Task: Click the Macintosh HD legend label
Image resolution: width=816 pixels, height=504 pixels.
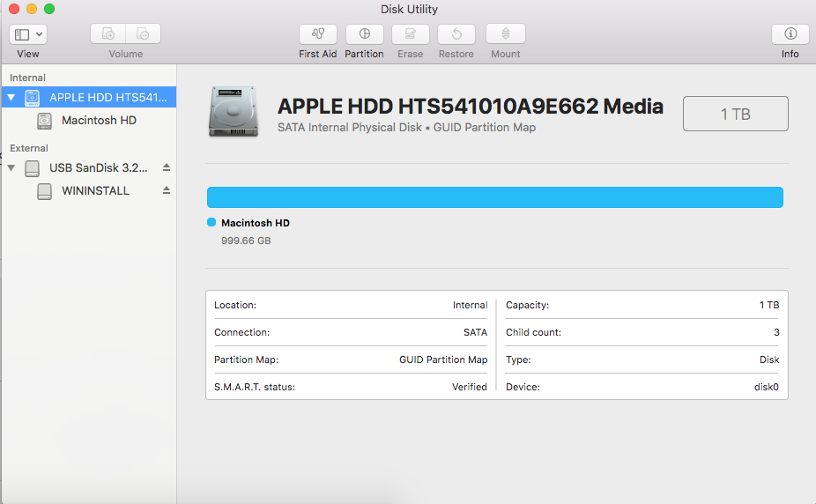Action: [256, 223]
